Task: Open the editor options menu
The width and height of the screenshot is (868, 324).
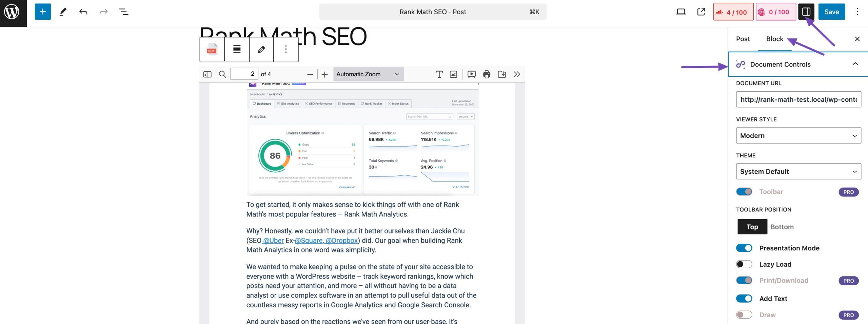Action: [x=857, y=12]
